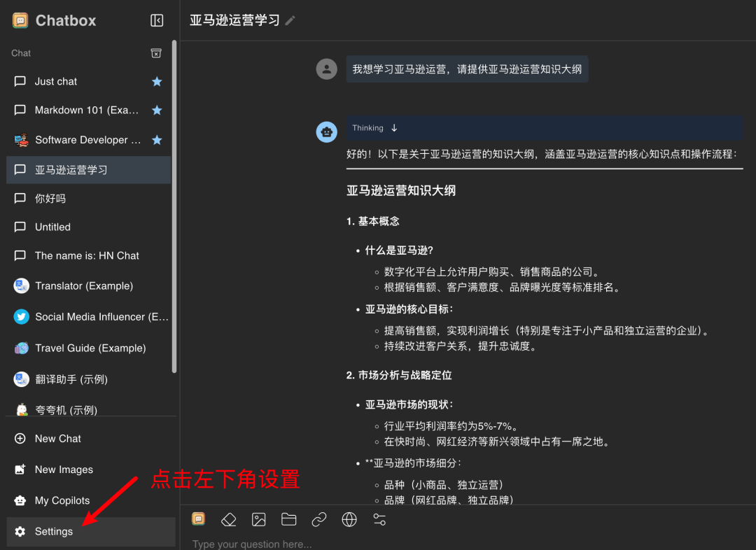Click the user avatar icon beside the message

click(326, 69)
